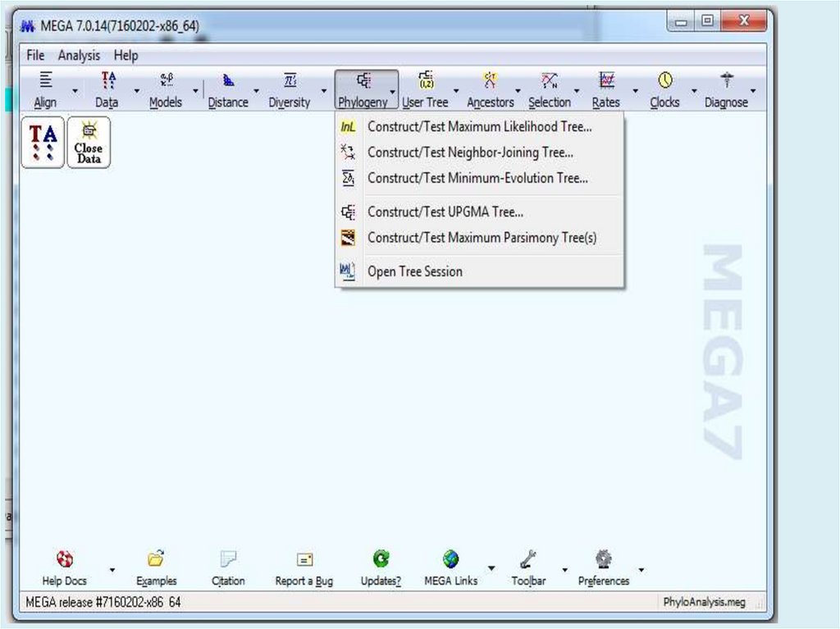Expand the User Tree dropdown arrow
The height and width of the screenshot is (629, 840).
pyautogui.click(x=456, y=91)
